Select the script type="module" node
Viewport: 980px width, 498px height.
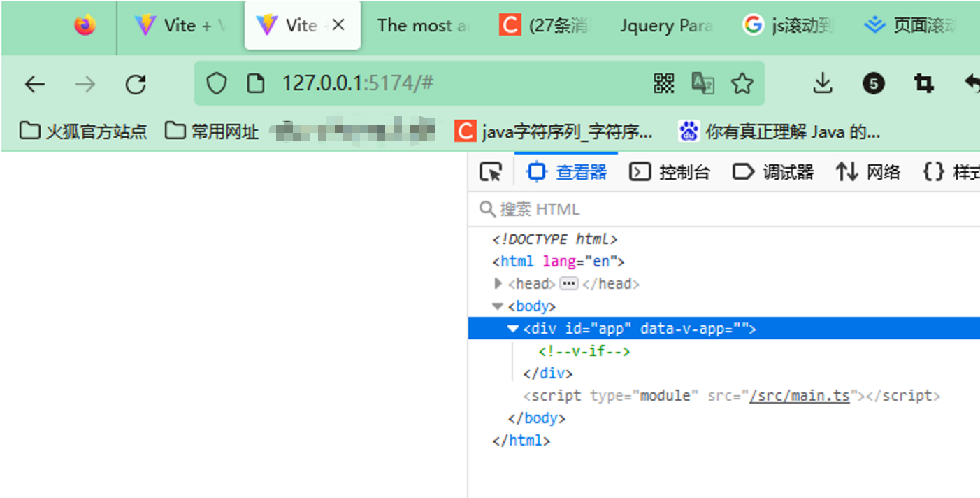coord(732,396)
